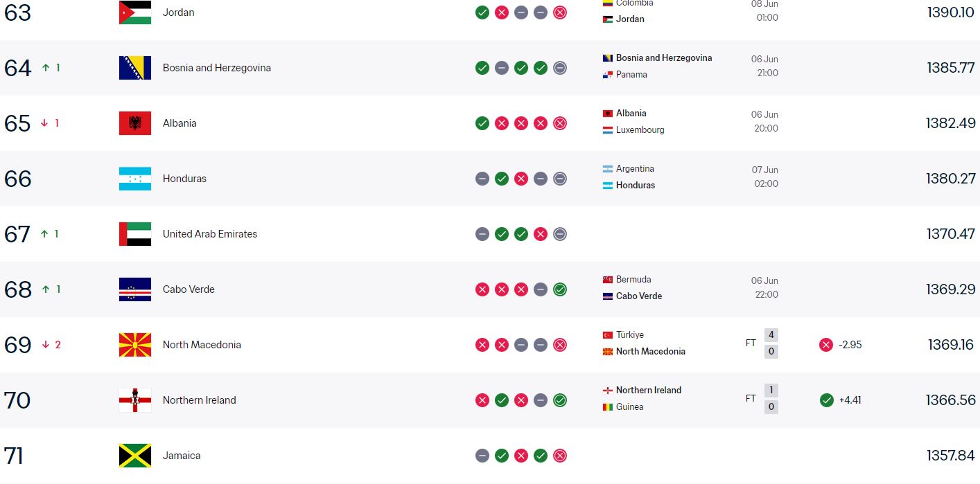Click the Jordan flag icon
Viewport: 980px width, 484px height.
point(135,12)
